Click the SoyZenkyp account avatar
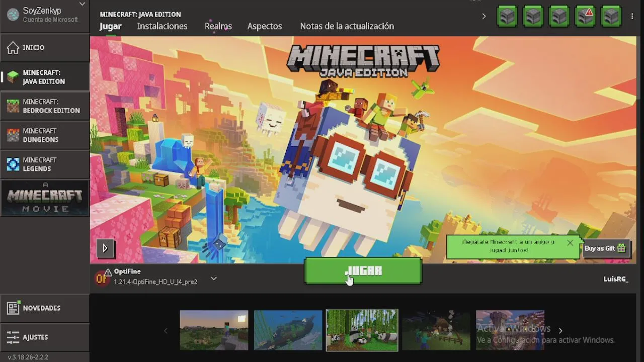Viewport: 644px width, 362px height. point(13,15)
